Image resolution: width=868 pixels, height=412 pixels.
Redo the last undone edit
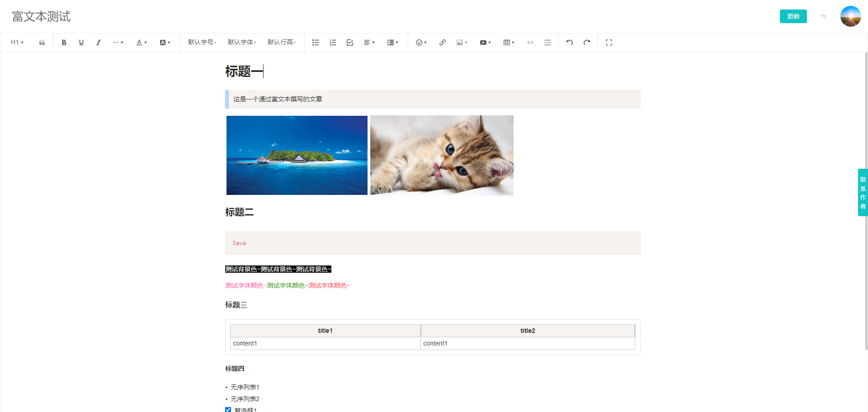tap(587, 43)
